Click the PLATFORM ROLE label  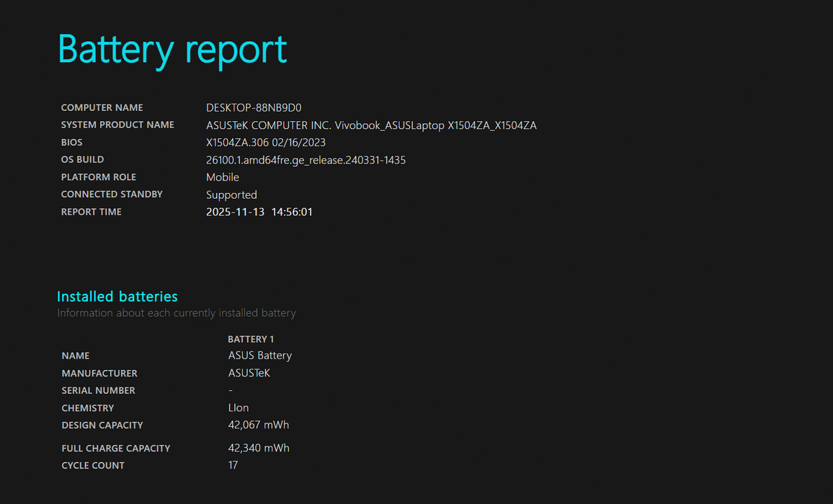coord(98,177)
